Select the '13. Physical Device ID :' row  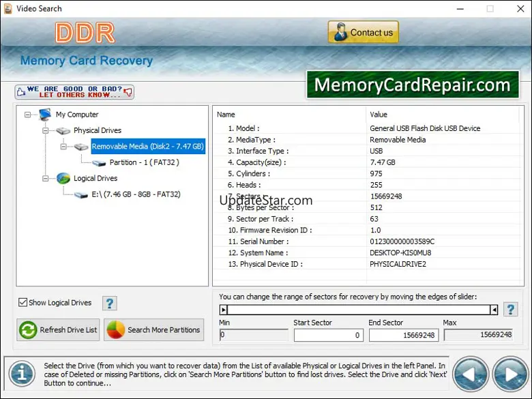click(366, 264)
